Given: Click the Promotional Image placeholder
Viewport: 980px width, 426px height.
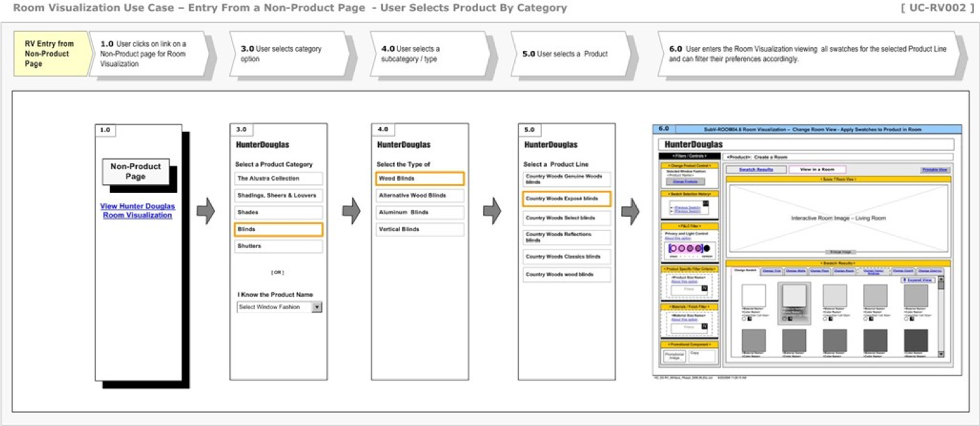Looking at the screenshot, I should pos(675,357).
